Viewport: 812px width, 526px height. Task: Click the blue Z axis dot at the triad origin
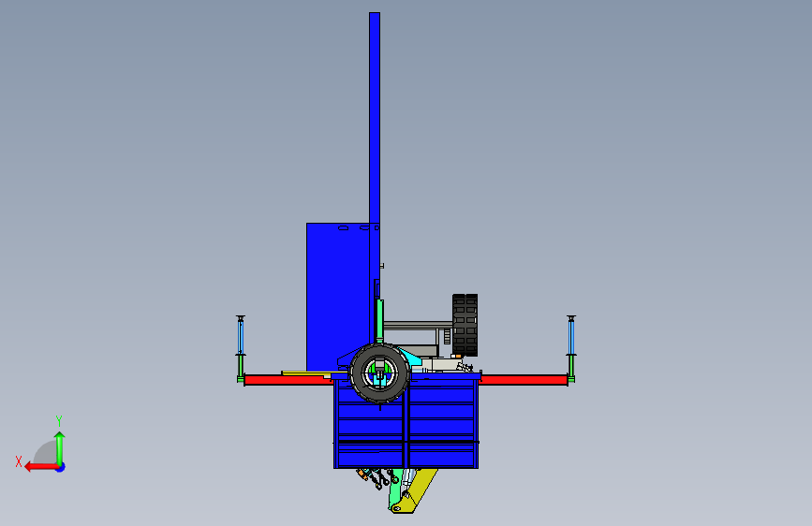(61, 467)
